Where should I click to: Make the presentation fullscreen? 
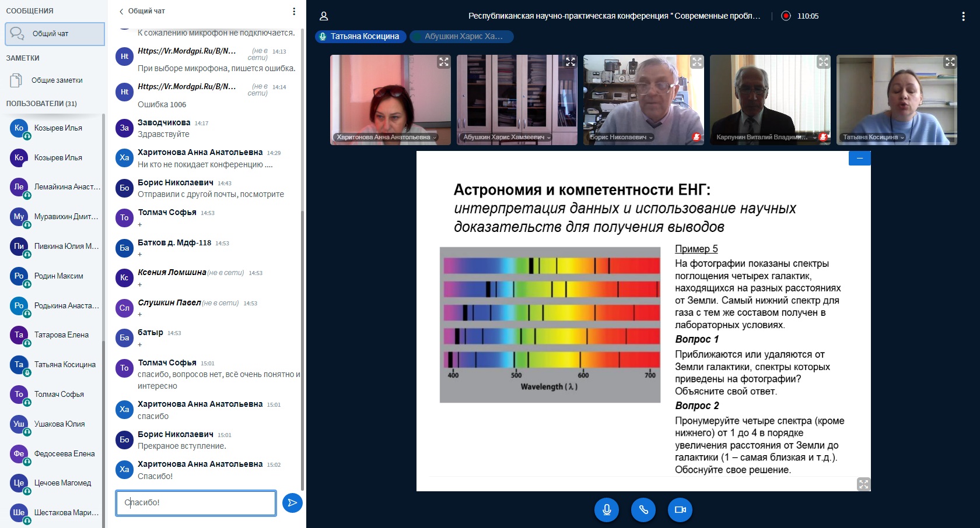pyautogui.click(x=863, y=484)
